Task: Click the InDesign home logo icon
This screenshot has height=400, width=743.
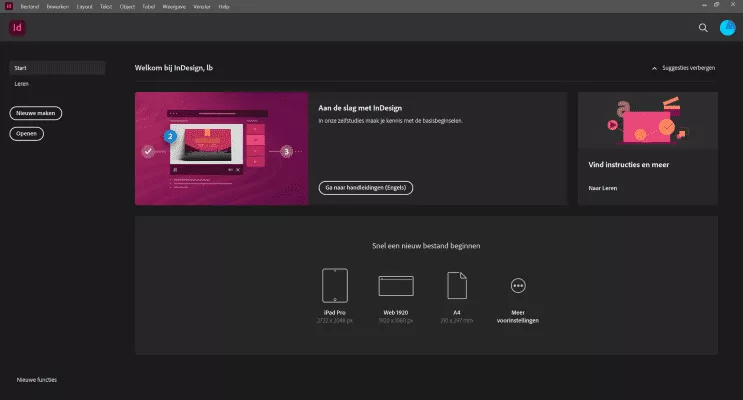Action: 17,28
